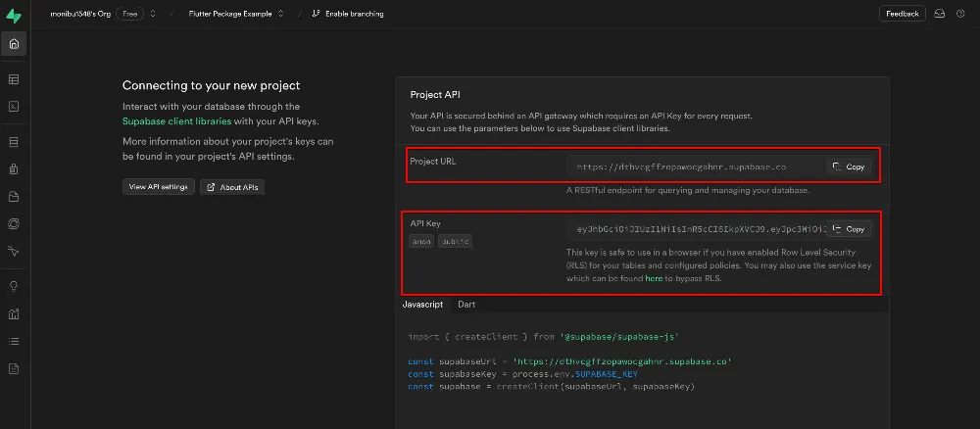Open the Database sidebar icon

[14, 142]
